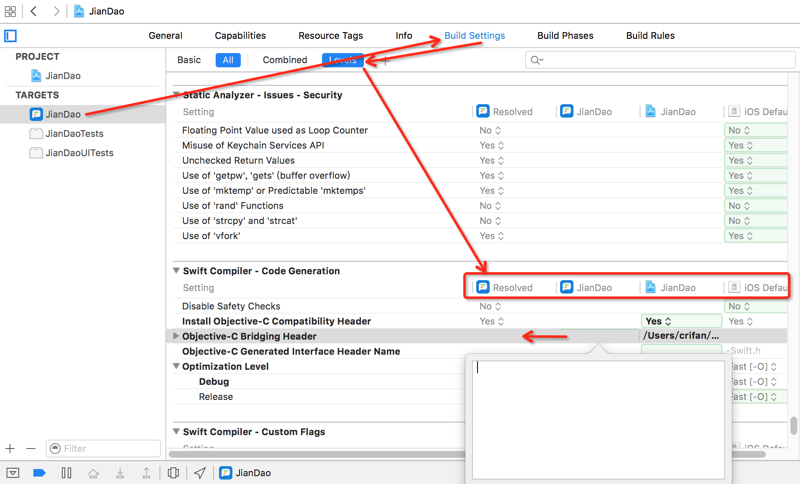
Task: Open the Capabilities tab
Action: 240,36
